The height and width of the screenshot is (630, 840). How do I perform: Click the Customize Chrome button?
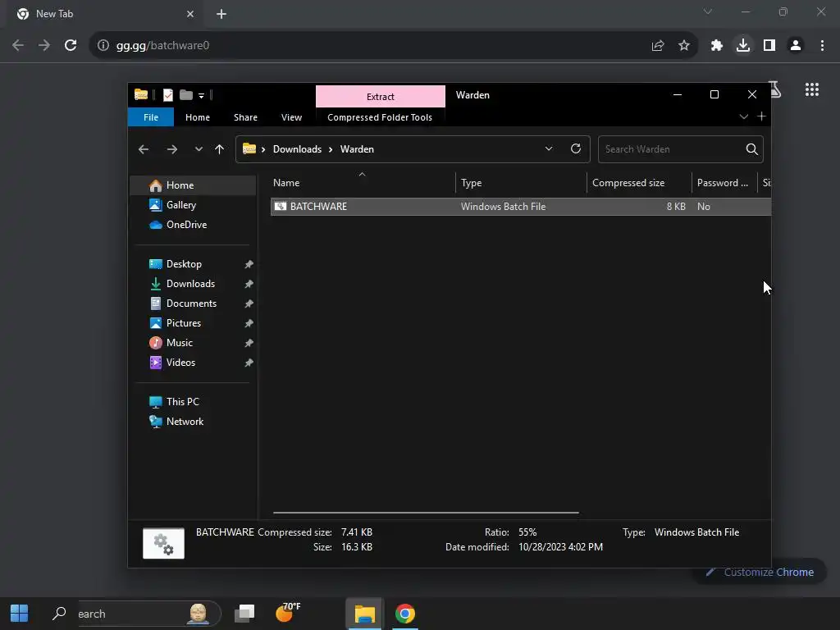pyautogui.click(x=760, y=572)
